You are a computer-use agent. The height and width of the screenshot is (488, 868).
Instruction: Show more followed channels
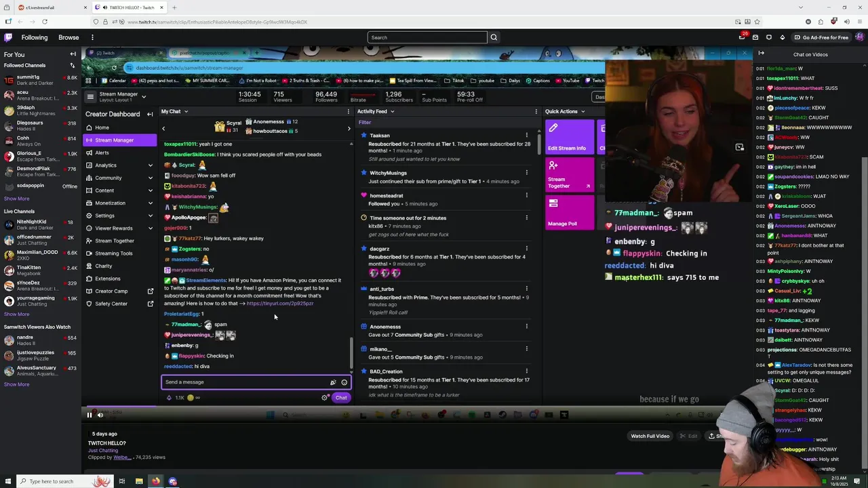16,199
